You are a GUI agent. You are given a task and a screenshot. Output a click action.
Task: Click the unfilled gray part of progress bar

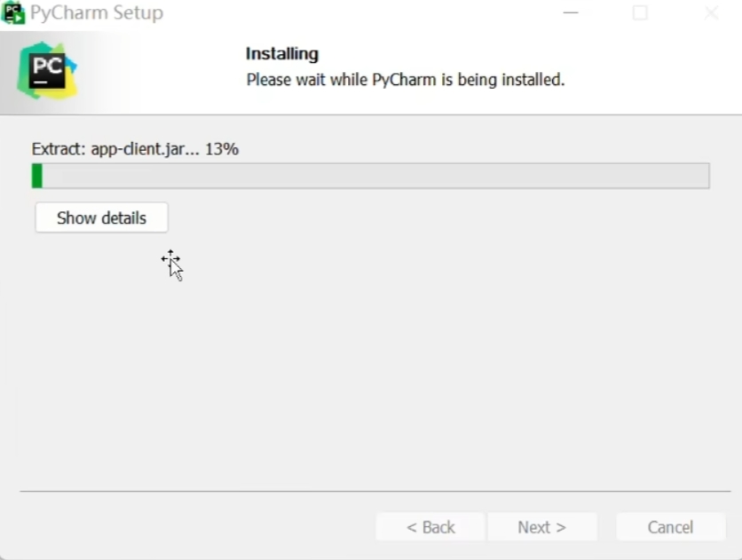(373, 176)
